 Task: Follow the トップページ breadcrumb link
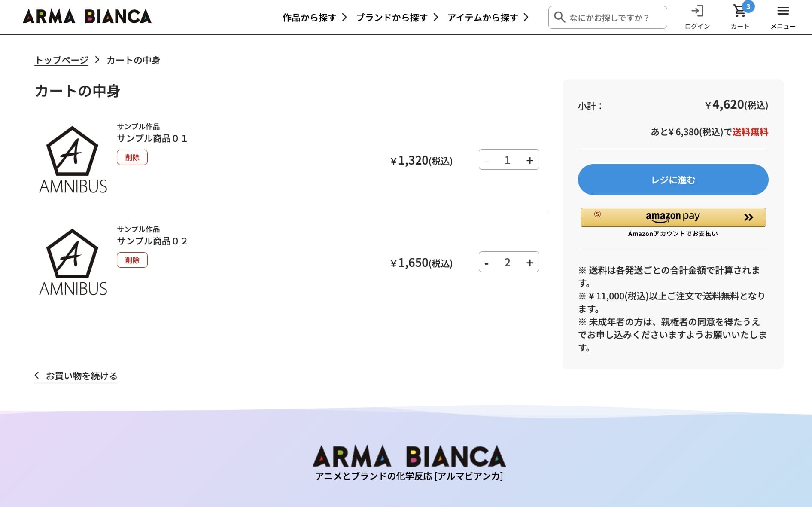pos(61,60)
